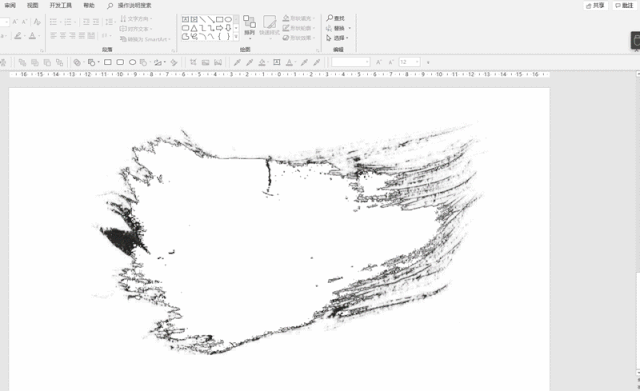Select vertical text box shape

194,19
